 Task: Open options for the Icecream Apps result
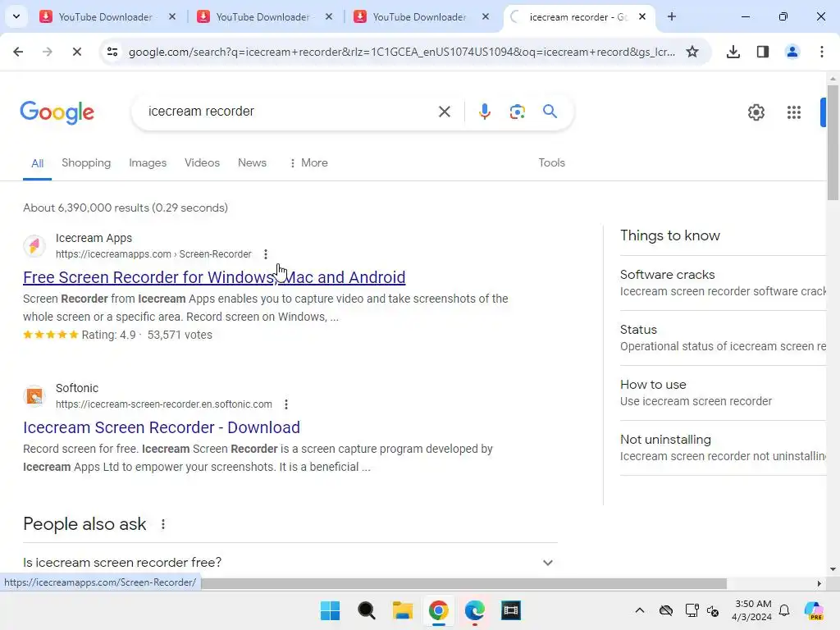click(x=266, y=254)
